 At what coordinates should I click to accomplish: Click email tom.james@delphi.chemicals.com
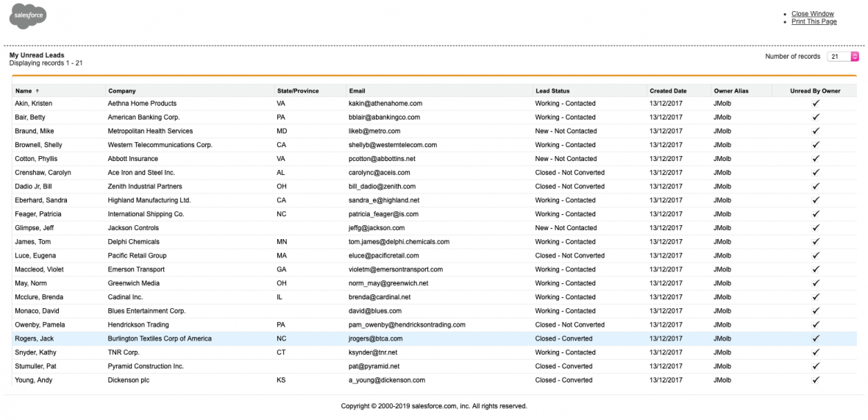[399, 242]
